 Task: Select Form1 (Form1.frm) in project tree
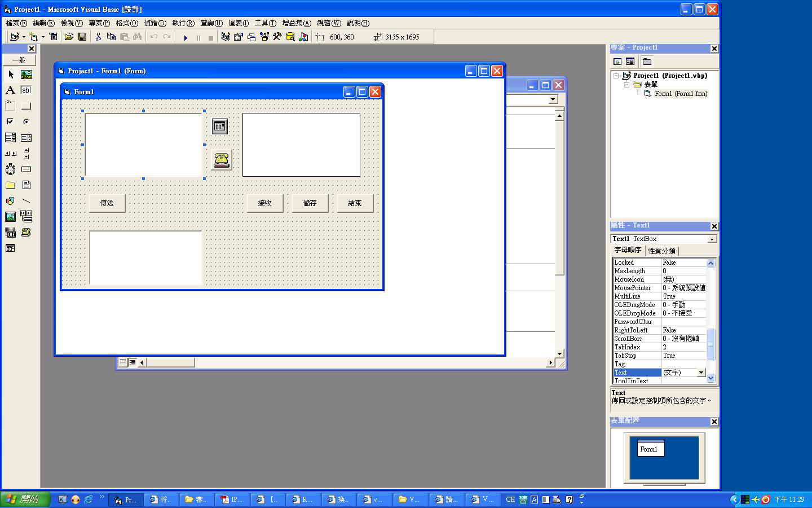(x=680, y=94)
